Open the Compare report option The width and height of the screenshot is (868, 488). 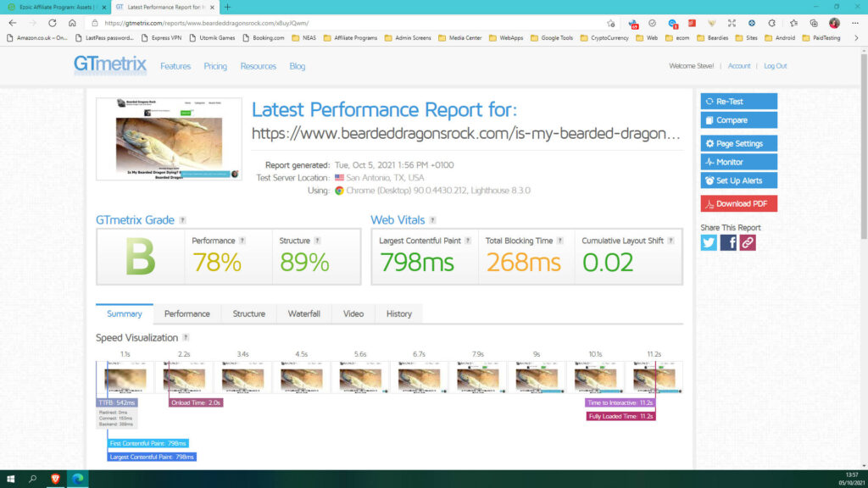[x=738, y=120]
